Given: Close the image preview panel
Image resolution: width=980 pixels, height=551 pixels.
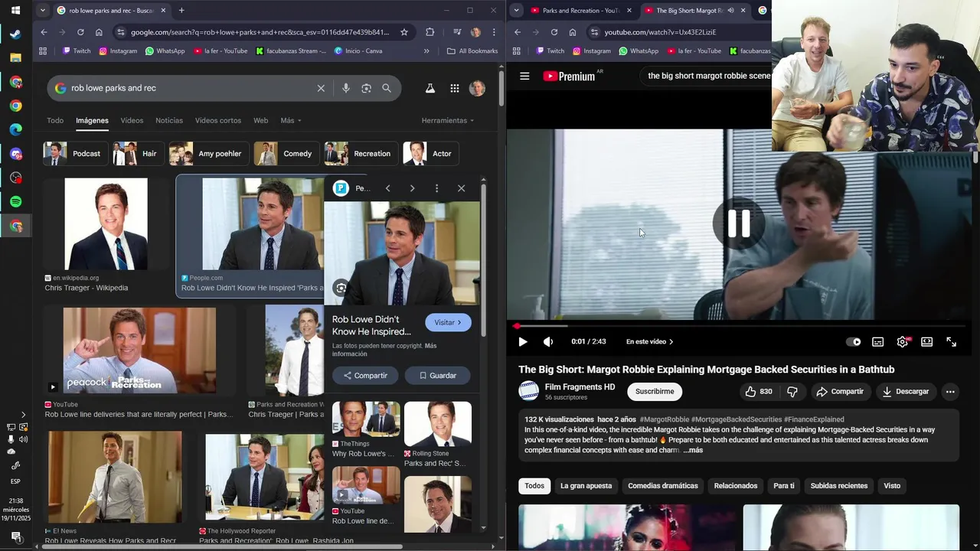Looking at the screenshot, I should click(461, 188).
